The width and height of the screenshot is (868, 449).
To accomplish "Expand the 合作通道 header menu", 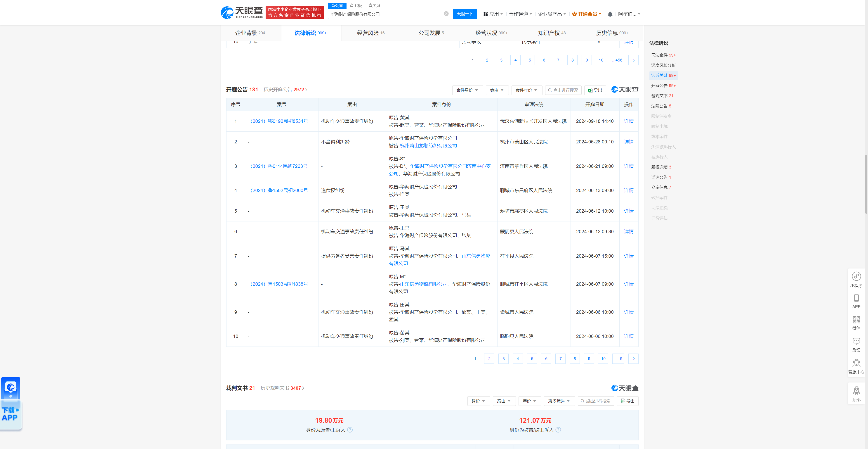I will [520, 14].
